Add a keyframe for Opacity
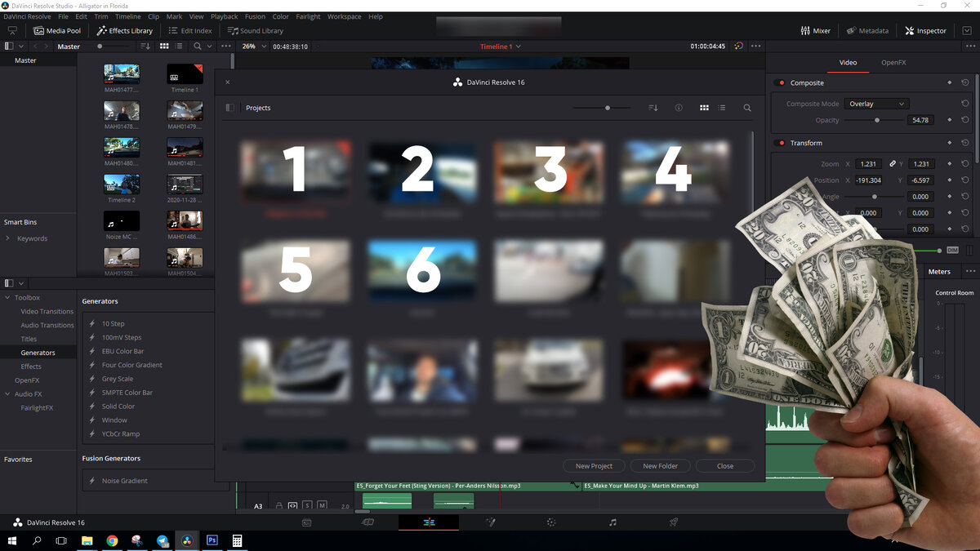This screenshot has height=551, width=980. point(950,120)
